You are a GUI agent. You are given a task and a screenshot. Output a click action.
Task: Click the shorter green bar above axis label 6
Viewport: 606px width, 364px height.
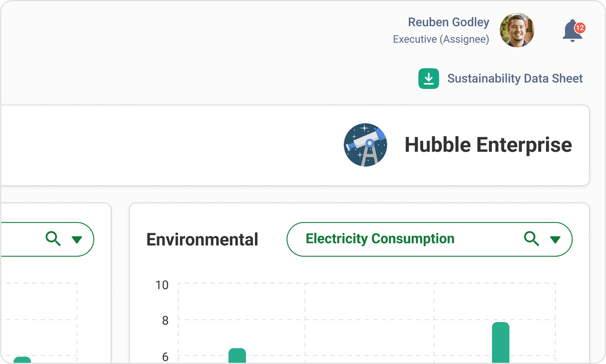pos(237,356)
